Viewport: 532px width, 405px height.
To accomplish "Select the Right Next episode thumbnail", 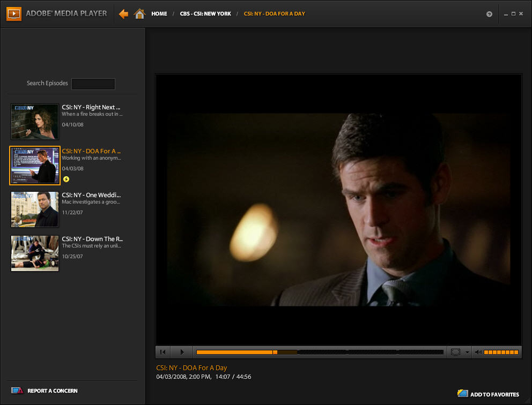I will pos(35,122).
